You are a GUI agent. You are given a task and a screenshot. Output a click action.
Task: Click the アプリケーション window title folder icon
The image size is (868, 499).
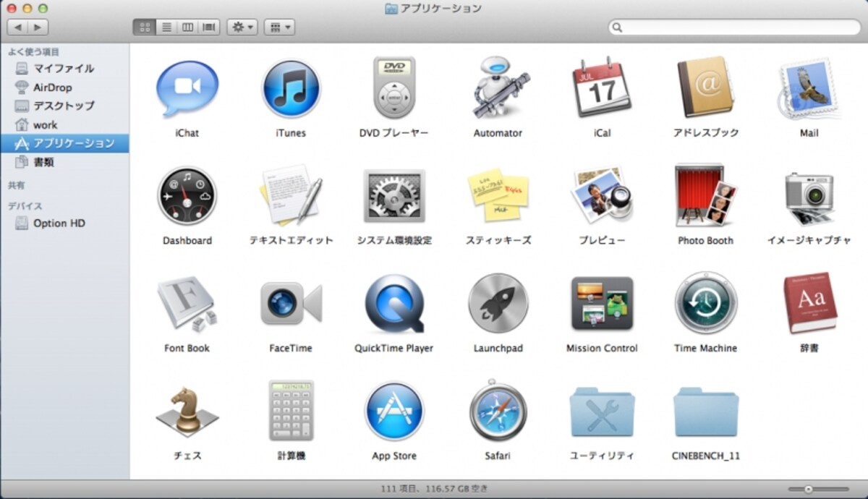click(391, 9)
